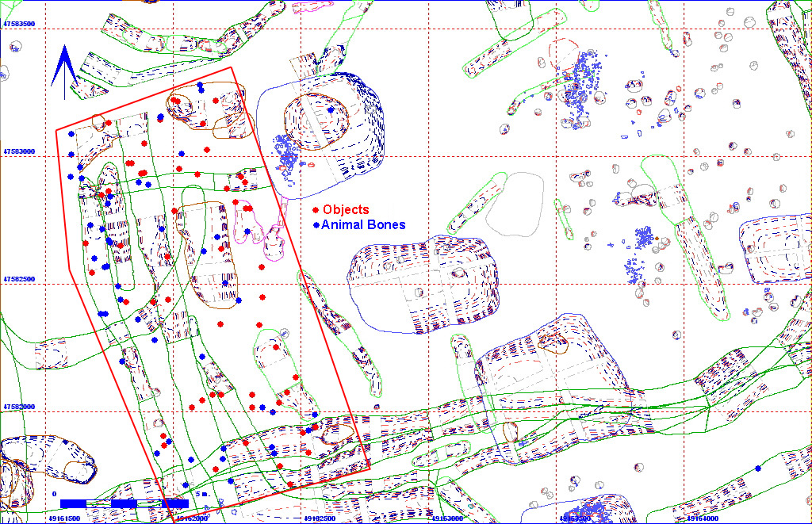
Task: Click the 47582000 northing label
Action: click(x=20, y=407)
